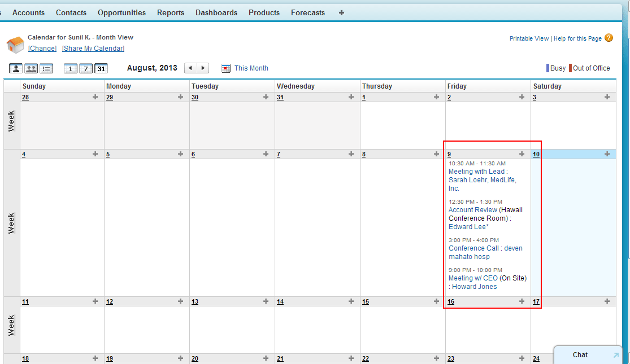This screenshot has height=364, width=630.
Task: Select the 31-day month view icon
Action: (x=101, y=68)
